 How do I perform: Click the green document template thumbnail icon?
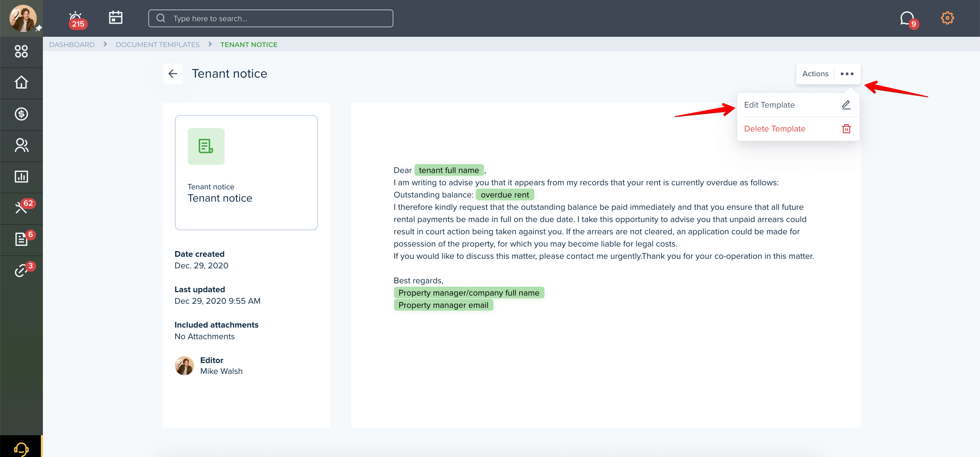tap(206, 146)
